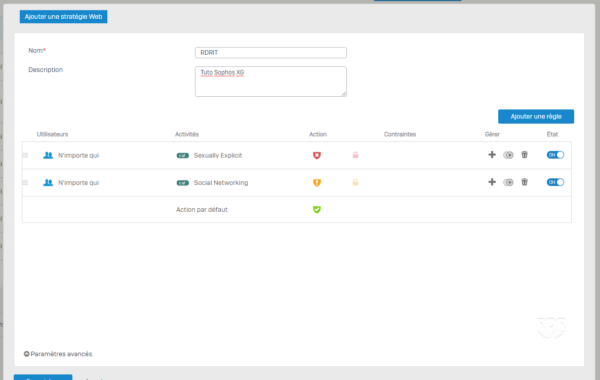Click the État column header
Viewport: 600px width, 380px height.
552,134
